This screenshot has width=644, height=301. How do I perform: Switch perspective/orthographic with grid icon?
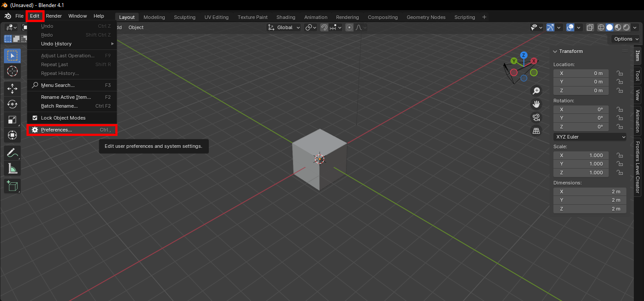coord(536,131)
